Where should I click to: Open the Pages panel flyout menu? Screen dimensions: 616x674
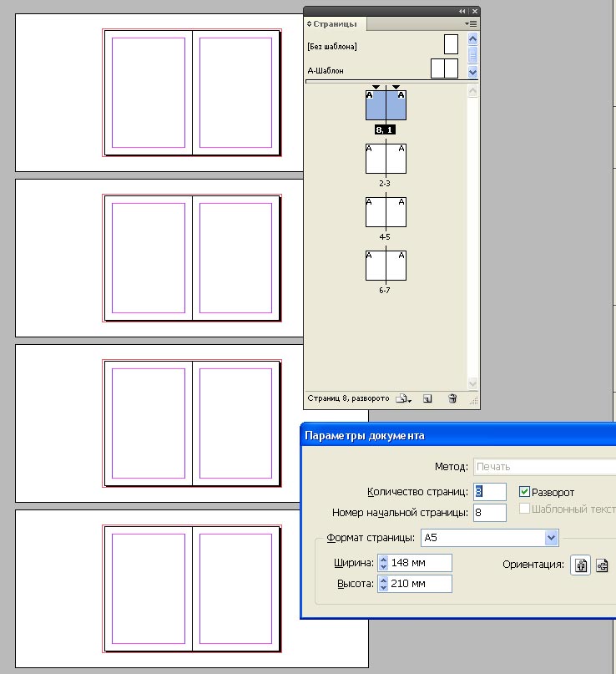(x=471, y=24)
